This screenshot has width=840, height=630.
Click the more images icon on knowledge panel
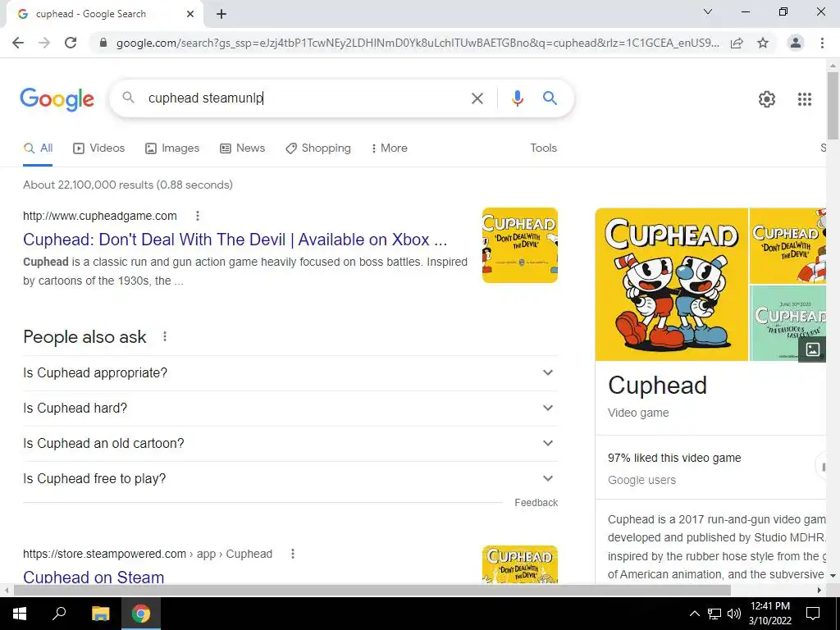(x=812, y=349)
